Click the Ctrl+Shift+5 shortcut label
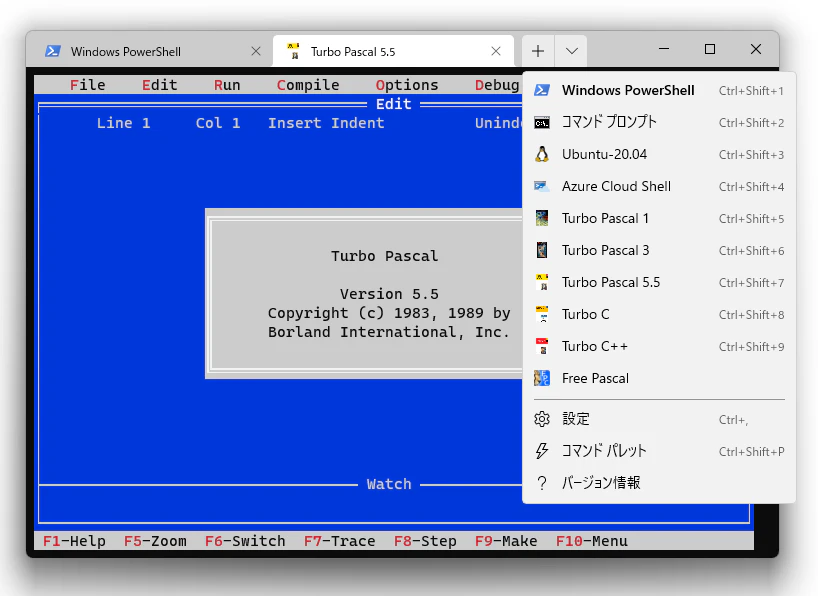818x596 pixels. [x=751, y=219]
